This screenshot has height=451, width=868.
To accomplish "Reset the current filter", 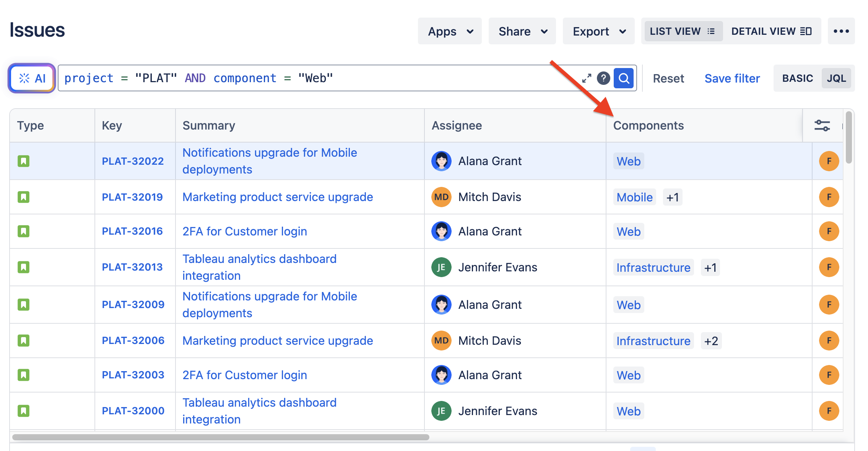I will point(669,78).
